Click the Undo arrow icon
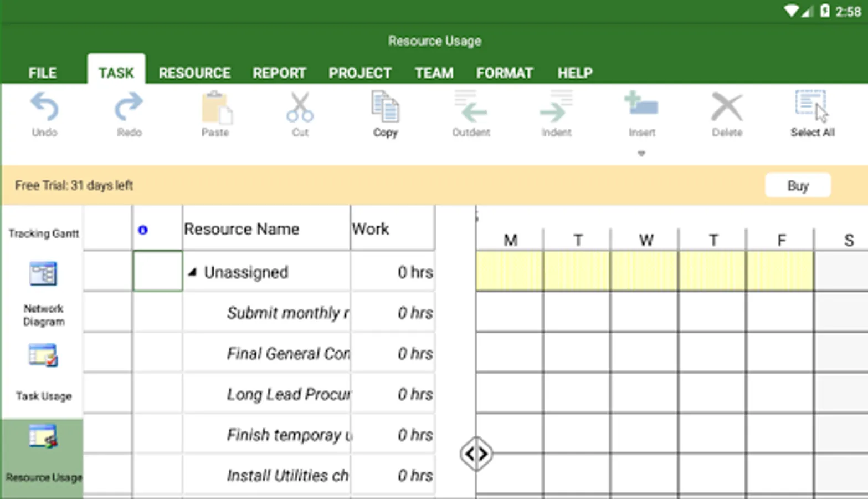 [x=44, y=108]
